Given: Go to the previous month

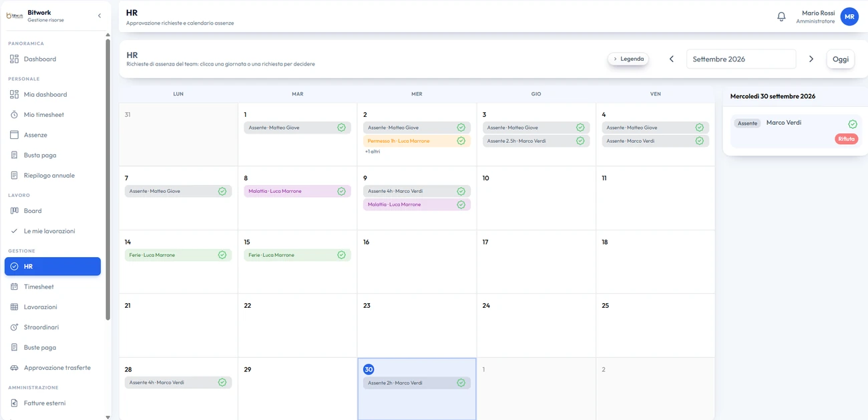Looking at the screenshot, I should click(672, 59).
